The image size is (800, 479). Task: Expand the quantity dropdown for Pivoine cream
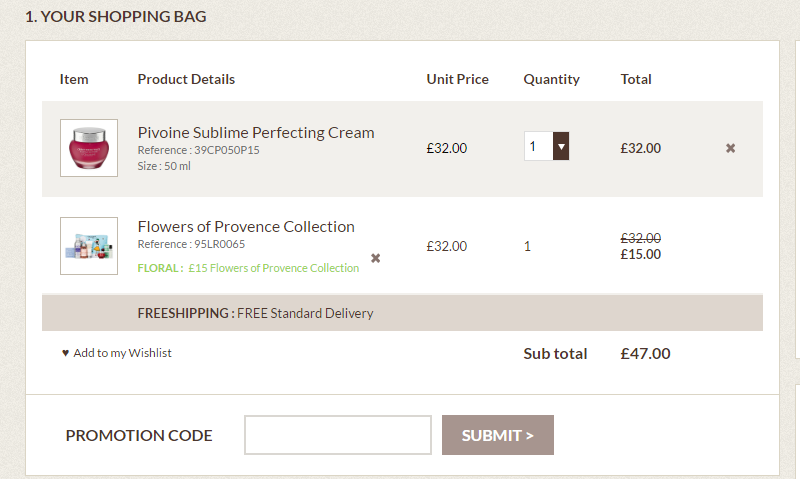pyautogui.click(x=561, y=147)
